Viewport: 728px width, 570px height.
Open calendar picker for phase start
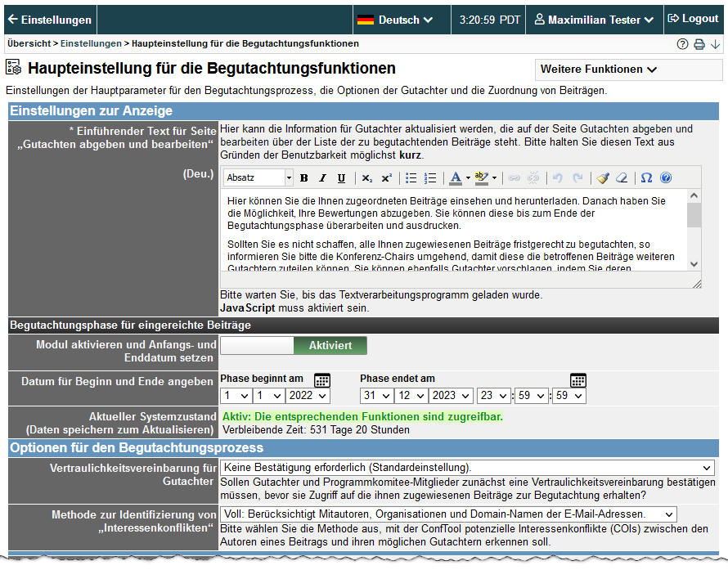(321, 380)
